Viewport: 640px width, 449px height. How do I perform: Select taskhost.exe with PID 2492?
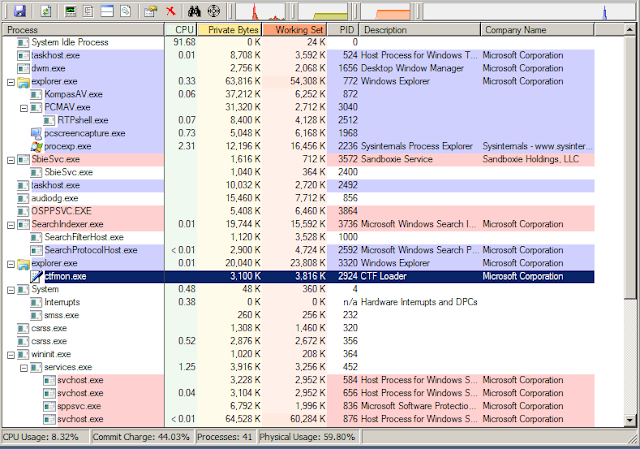point(298,185)
